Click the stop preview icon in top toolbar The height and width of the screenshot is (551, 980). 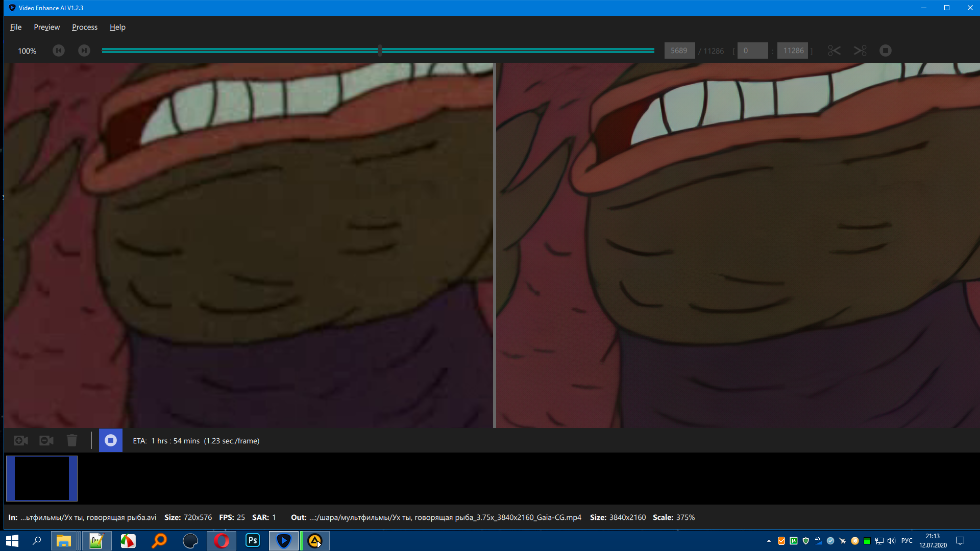pos(886,51)
